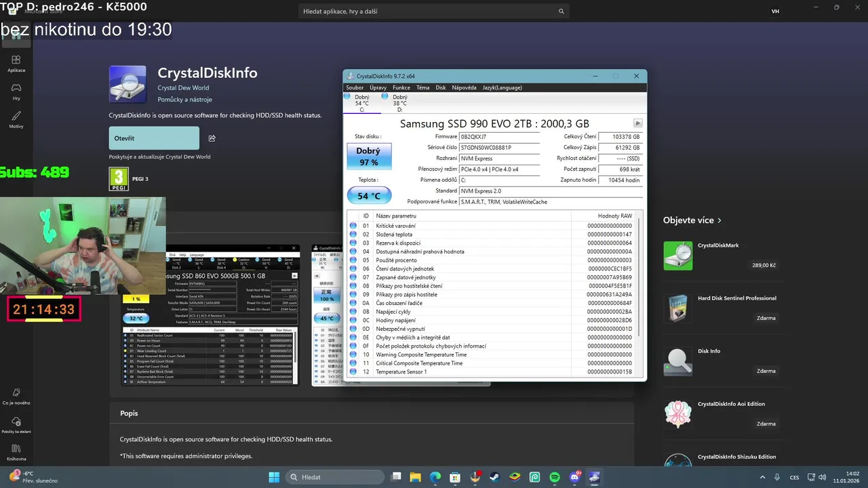The height and width of the screenshot is (488, 868).
Task: Open Funkce menu in CrystalDiskInfo
Action: [401, 87]
